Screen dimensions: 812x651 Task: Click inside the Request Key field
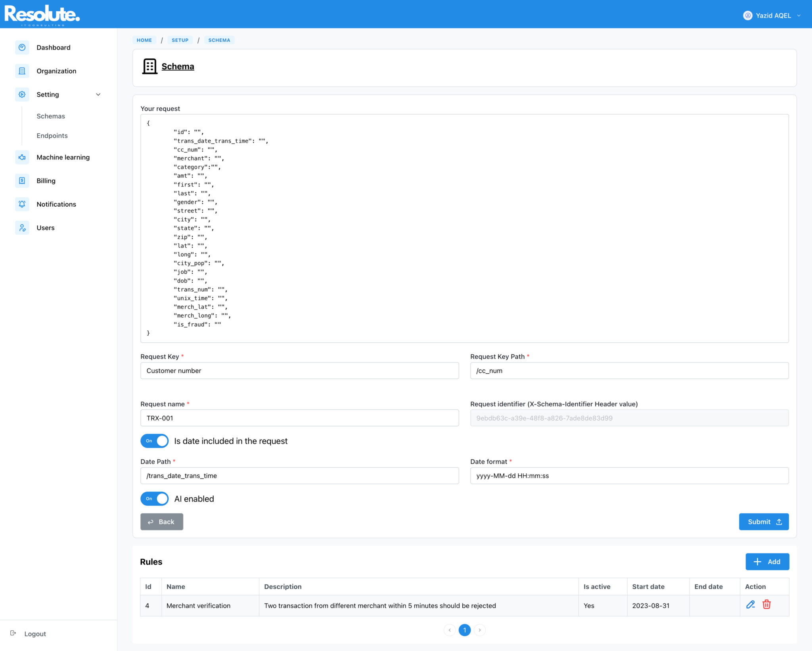(x=299, y=371)
